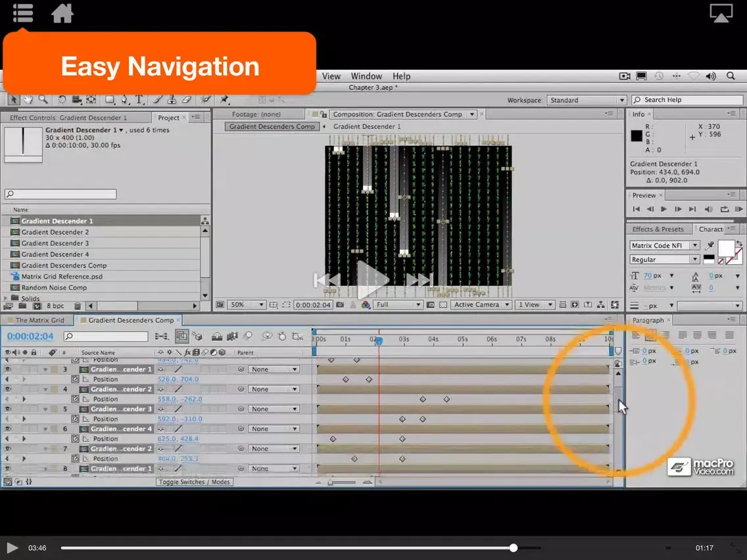The height and width of the screenshot is (560, 747).
Task: Open the 50% magnification dropdown
Action: click(246, 305)
